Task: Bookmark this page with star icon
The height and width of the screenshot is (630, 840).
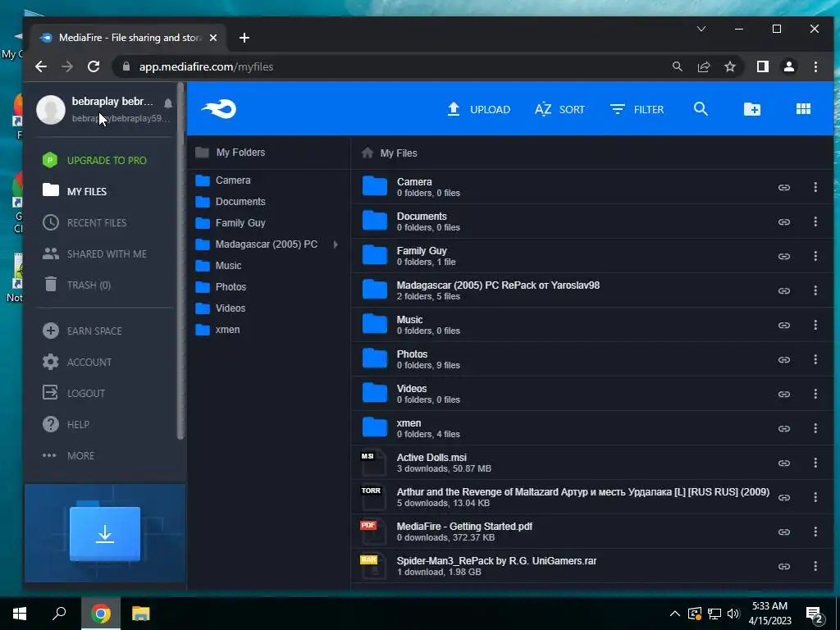Action: 729,66
